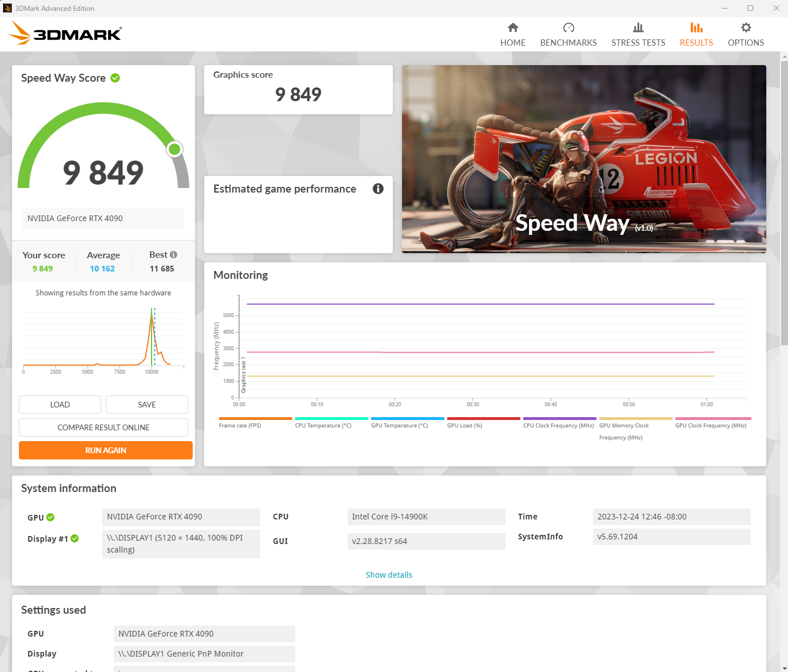Maximize the 3DMark window
The image size is (788, 672).
[750, 8]
